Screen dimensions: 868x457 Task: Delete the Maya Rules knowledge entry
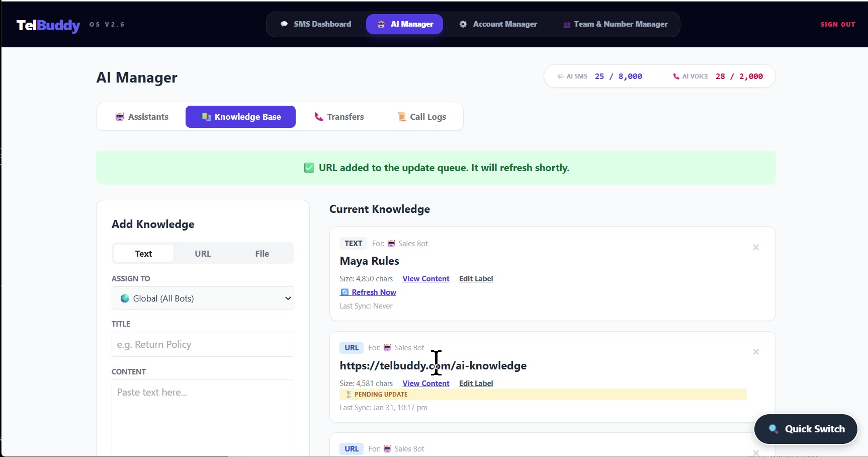pos(756,247)
